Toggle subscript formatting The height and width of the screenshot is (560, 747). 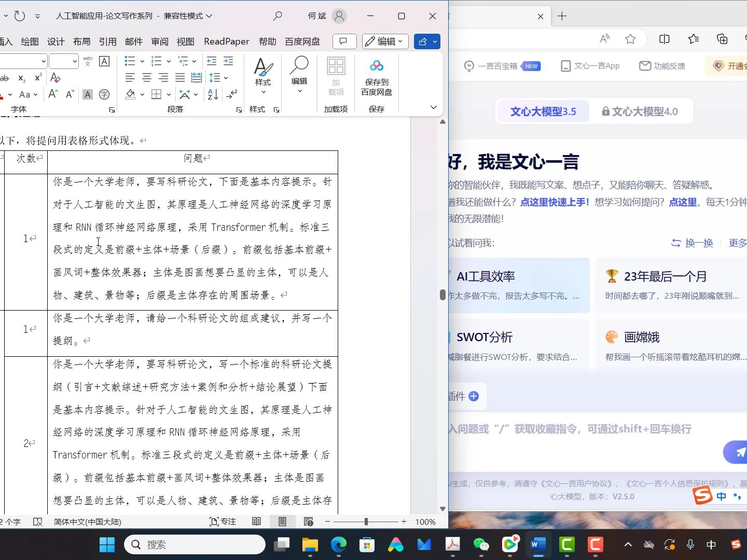coord(22,78)
